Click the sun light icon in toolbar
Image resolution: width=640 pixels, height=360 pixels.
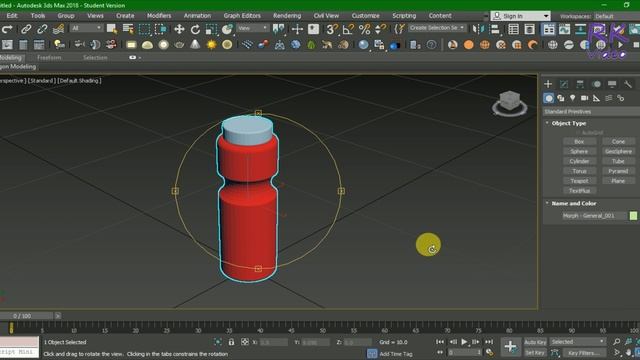[211, 44]
